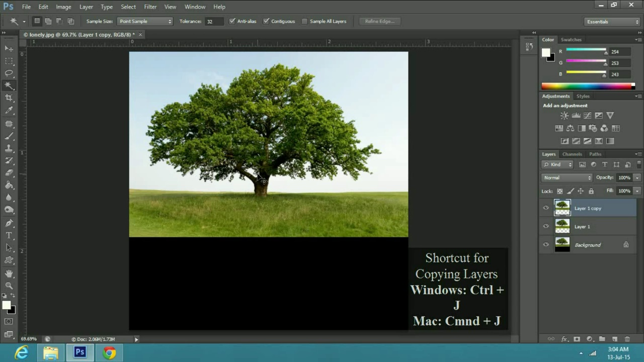The image size is (644, 362).
Task: Click Delete layer trash icon
Action: click(627, 339)
